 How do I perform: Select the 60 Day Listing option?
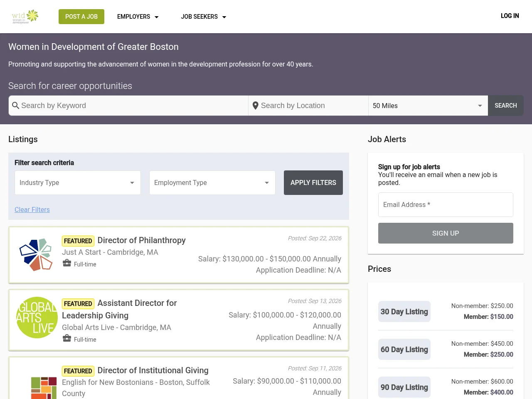(x=404, y=350)
